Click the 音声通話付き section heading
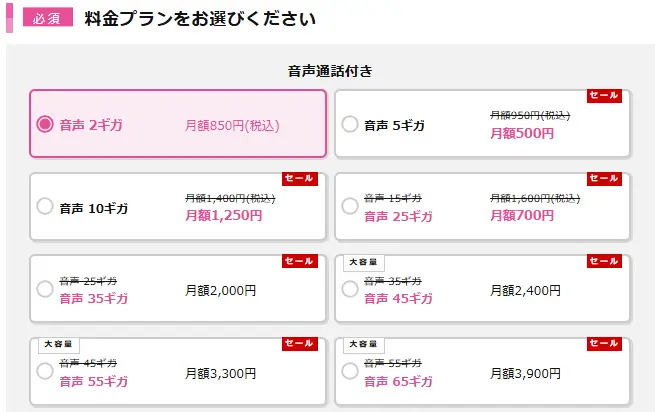This screenshot has width=661, height=412. coord(330,71)
